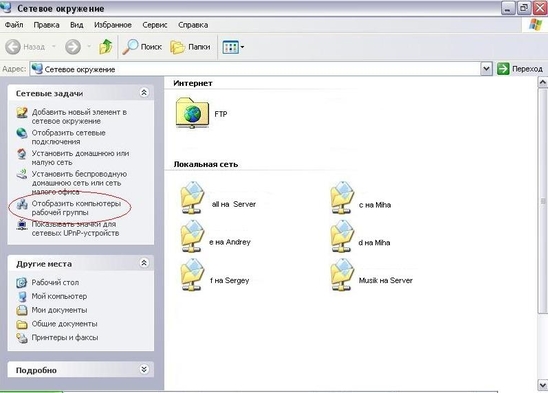Go up one folder level icon

click(x=106, y=47)
